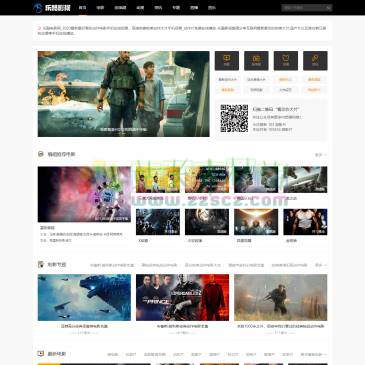
Task: Select the last navigation item in header
Action: [211, 8]
